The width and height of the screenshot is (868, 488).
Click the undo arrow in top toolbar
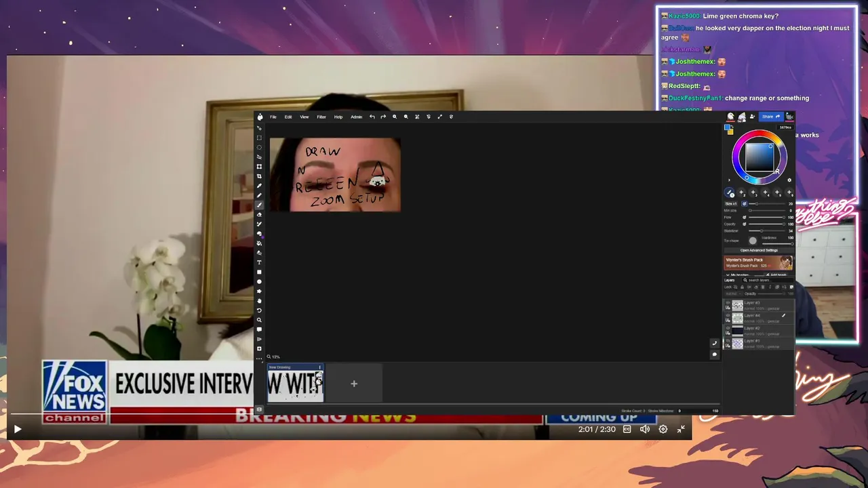(372, 117)
